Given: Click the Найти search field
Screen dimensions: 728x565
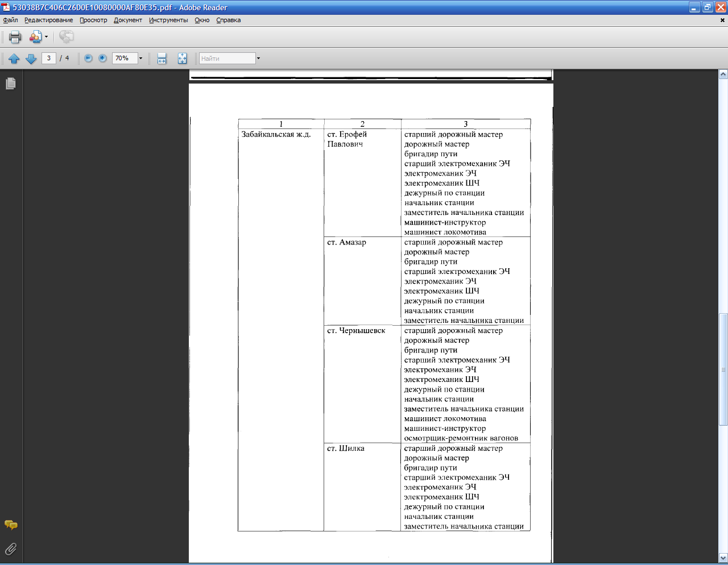Looking at the screenshot, I should 227,59.
